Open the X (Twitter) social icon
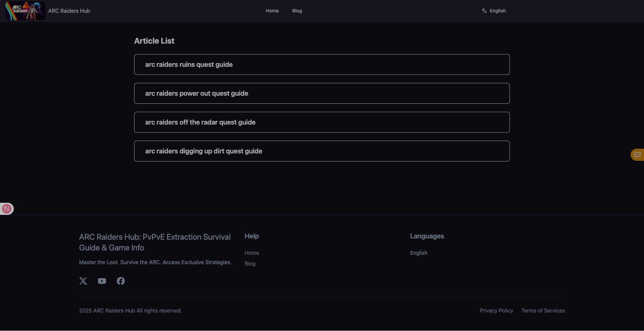The height and width of the screenshot is (331, 644). [83, 281]
